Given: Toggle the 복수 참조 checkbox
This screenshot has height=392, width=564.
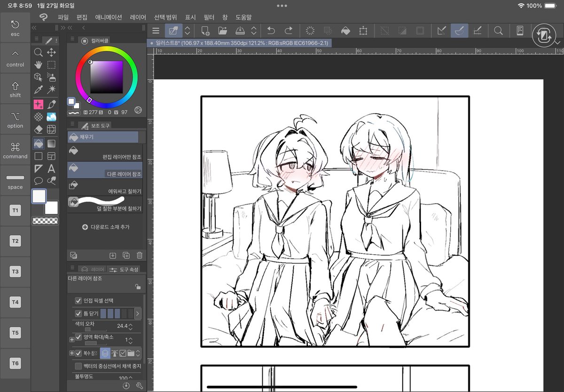Looking at the screenshot, I should click(78, 353).
